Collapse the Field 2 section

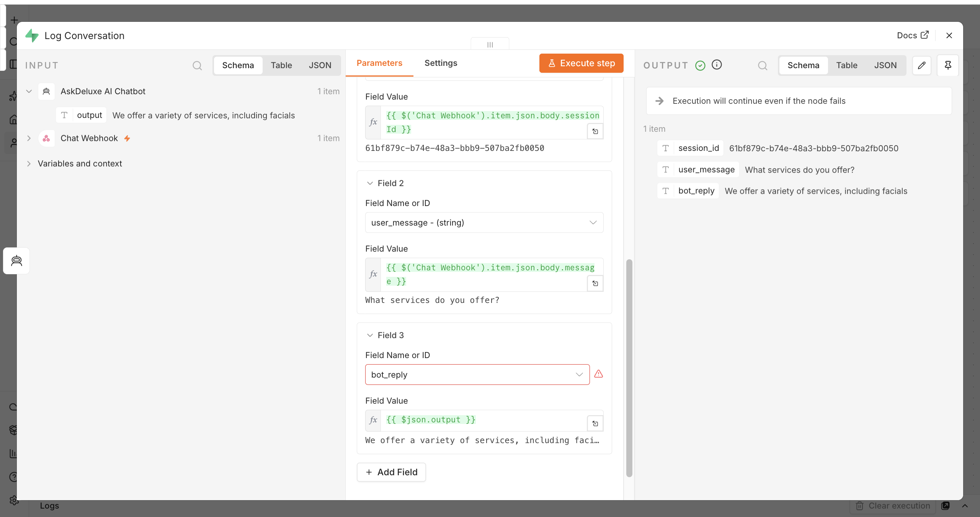(x=370, y=183)
